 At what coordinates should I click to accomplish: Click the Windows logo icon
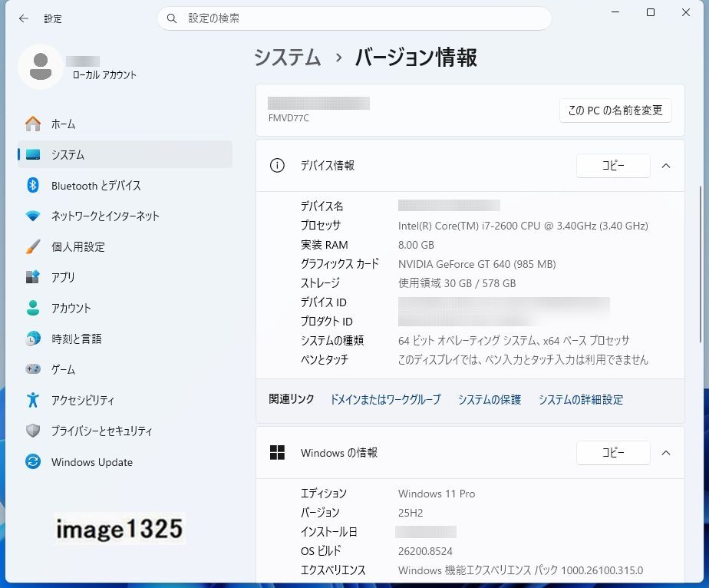tap(277, 453)
